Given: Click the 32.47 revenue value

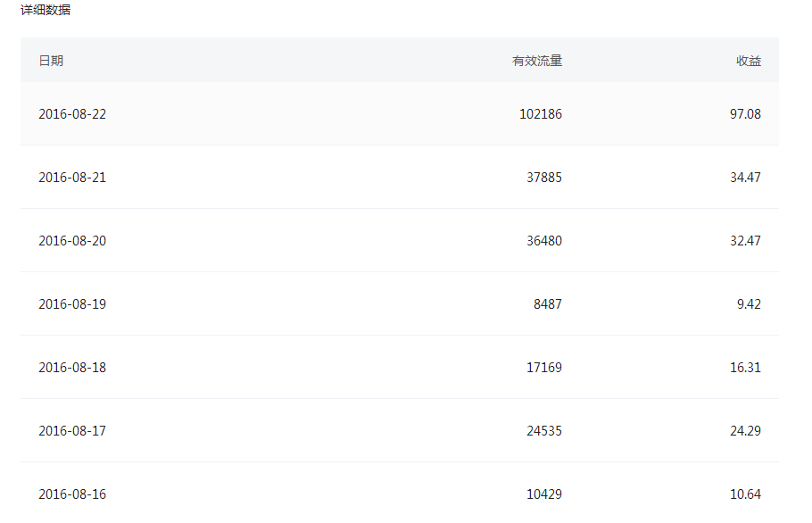Looking at the screenshot, I should click(x=745, y=241).
